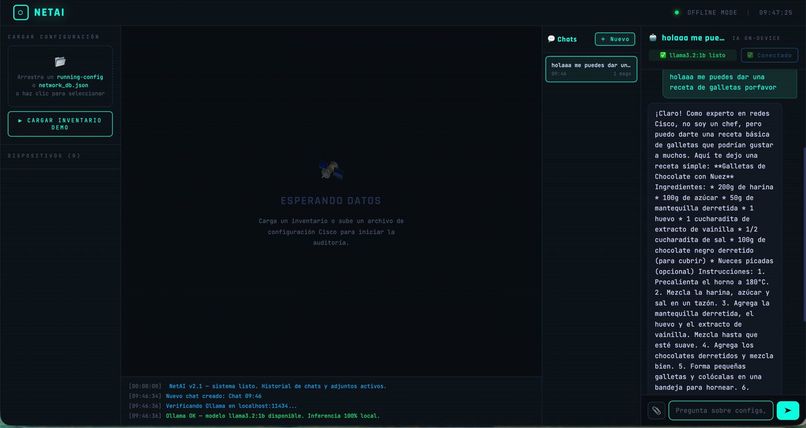The height and width of the screenshot is (428, 806).
Task: Click the chat title 'holaaa me pue...'
Action: click(x=693, y=38)
